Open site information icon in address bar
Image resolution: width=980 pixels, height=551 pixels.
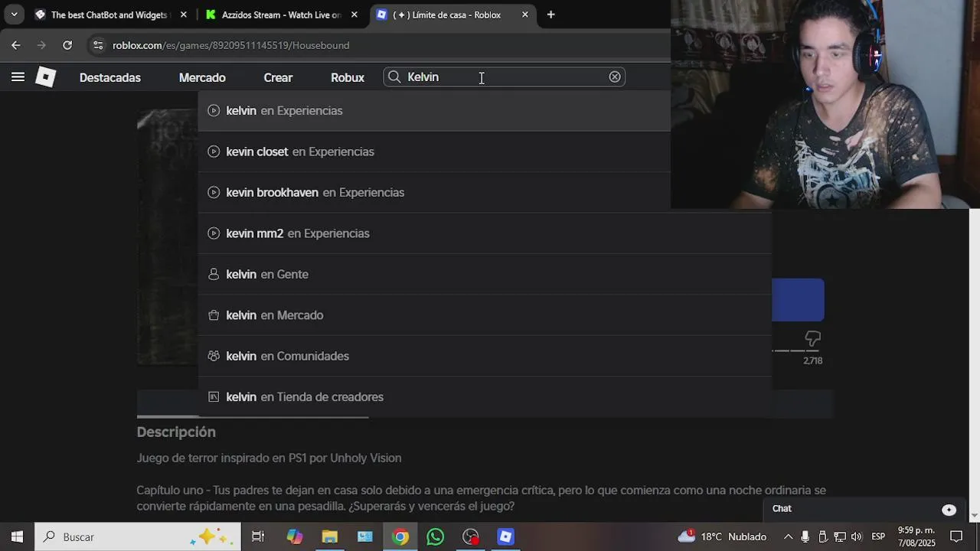point(97,45)
